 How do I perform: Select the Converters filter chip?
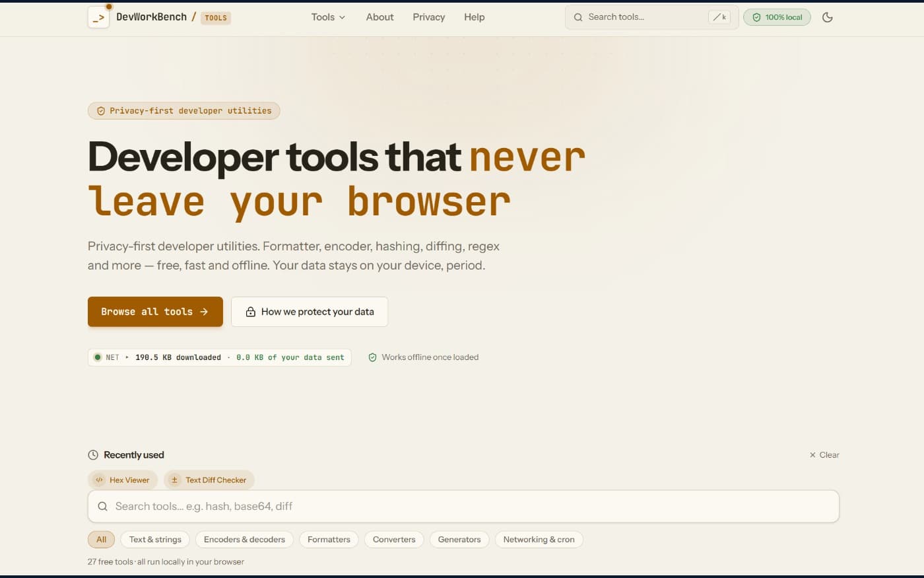click(x=394, y=540)
